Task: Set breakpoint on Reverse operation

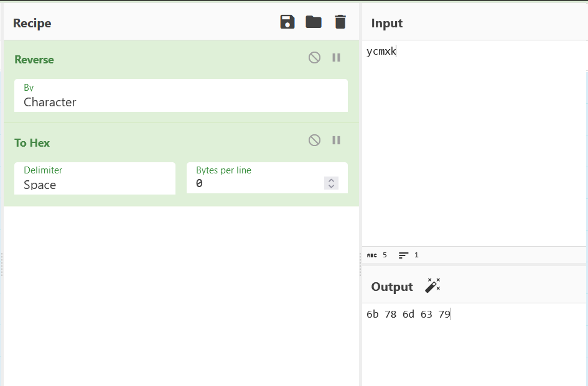Action: tap(337, 58)
